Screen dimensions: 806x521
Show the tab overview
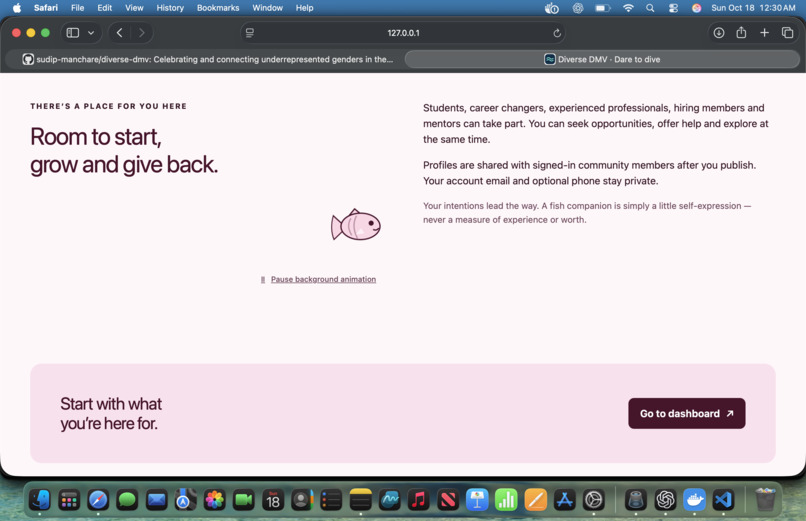click(x=787, y=33)
